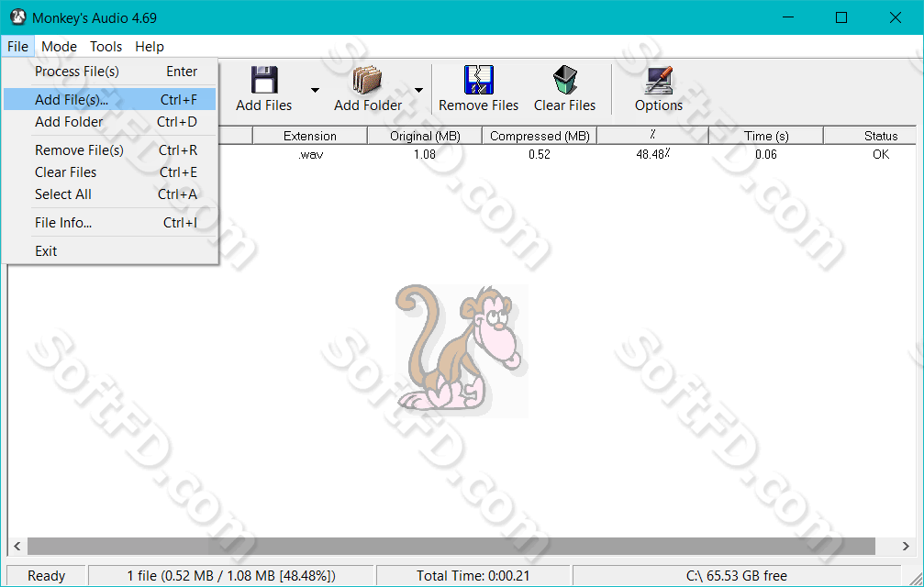Select Add File(s)... menu entry

tap(110, 99)
